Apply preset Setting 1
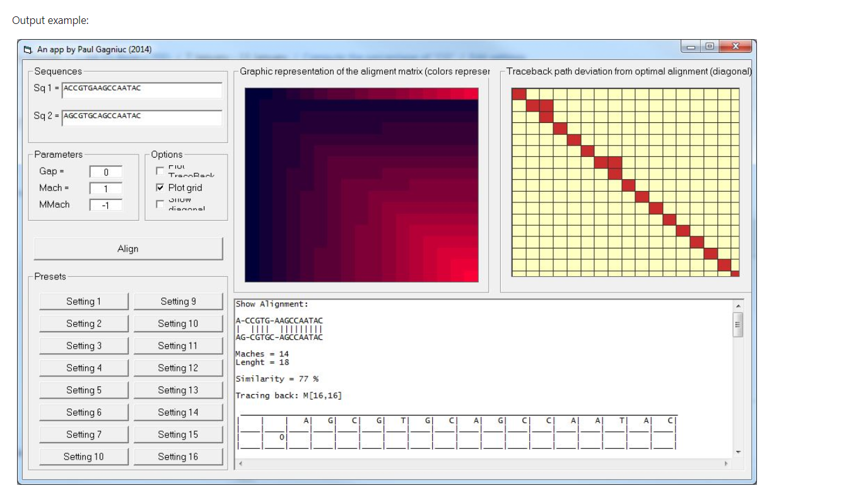Viewport: 868px width, 500px height. (x=84, y=301)
